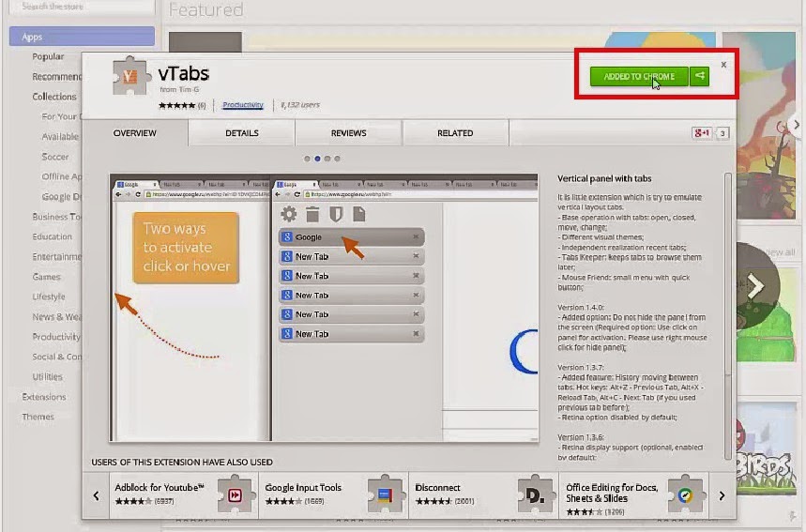
Task: Open Soccer collection in the sidebar
Action: pos(55,157)
